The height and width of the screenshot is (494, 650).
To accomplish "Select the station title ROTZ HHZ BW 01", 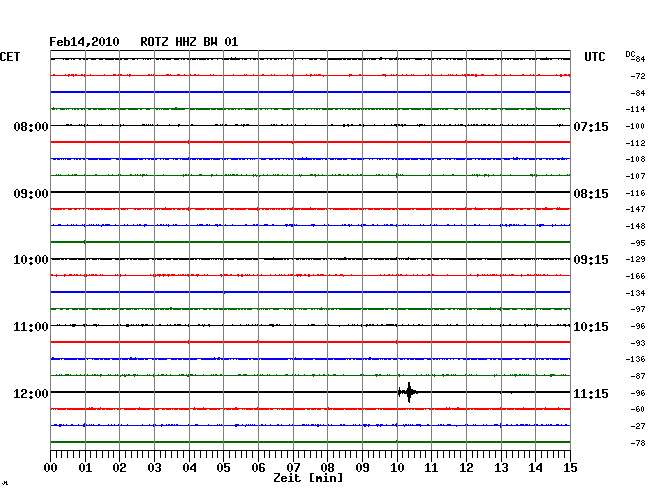I will coord(189,42).
